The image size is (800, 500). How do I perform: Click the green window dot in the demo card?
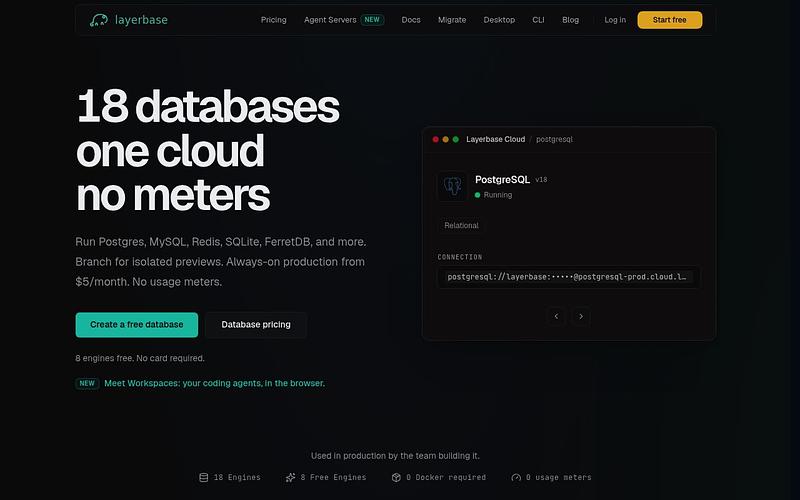pos(456,139)
